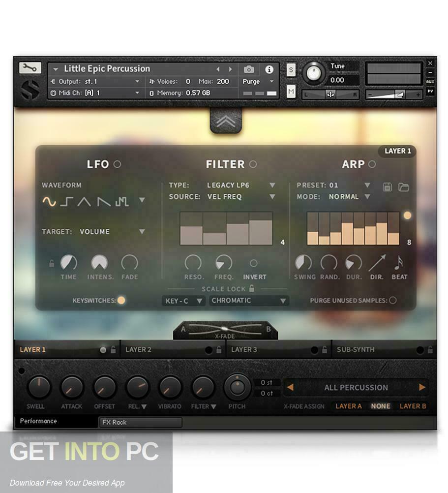Click the AUX button in header
448x493 pixels.
[x=430, y=82]
